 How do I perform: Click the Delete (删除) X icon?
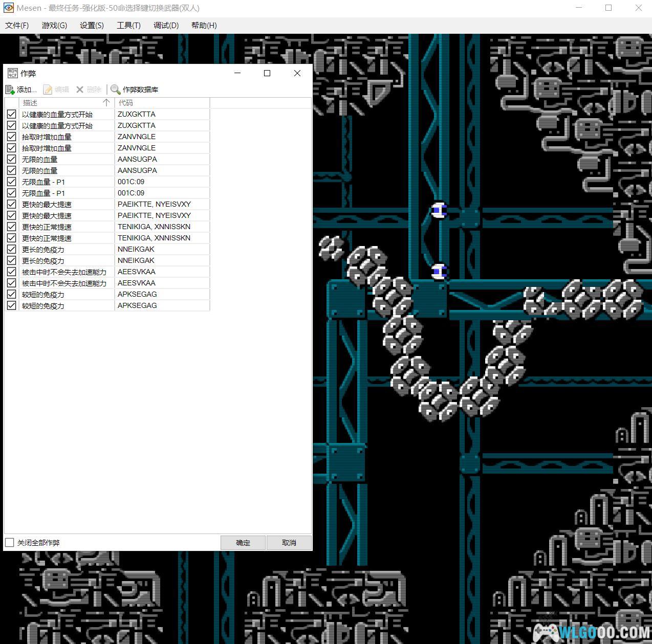click(80, 90)
